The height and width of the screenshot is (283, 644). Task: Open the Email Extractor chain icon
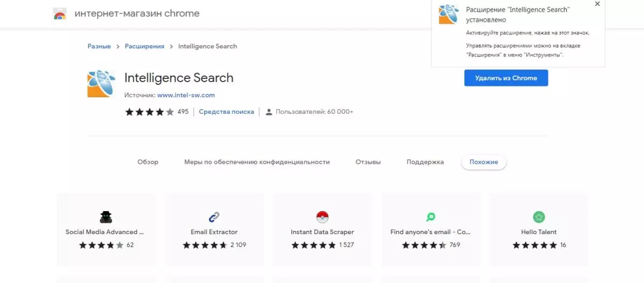(214, 217)
